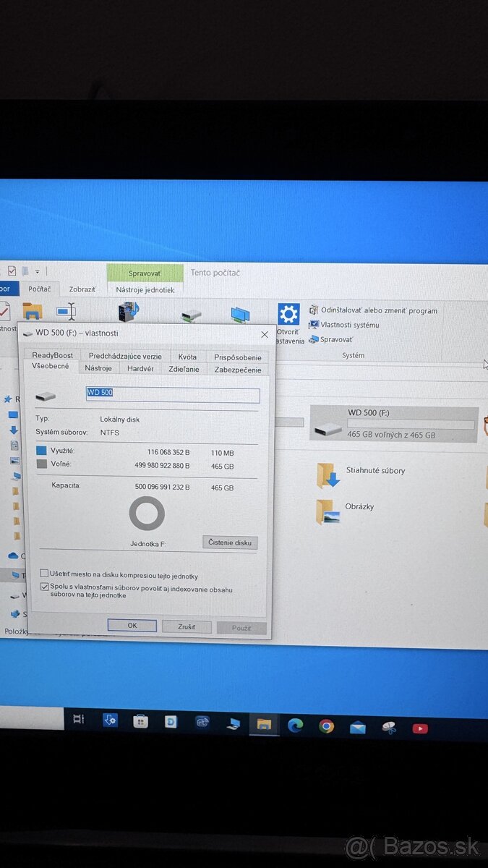Viewport: 488px width, 868px height.
Task: Click the rename ribbon icon
Action: coord(67,312)
